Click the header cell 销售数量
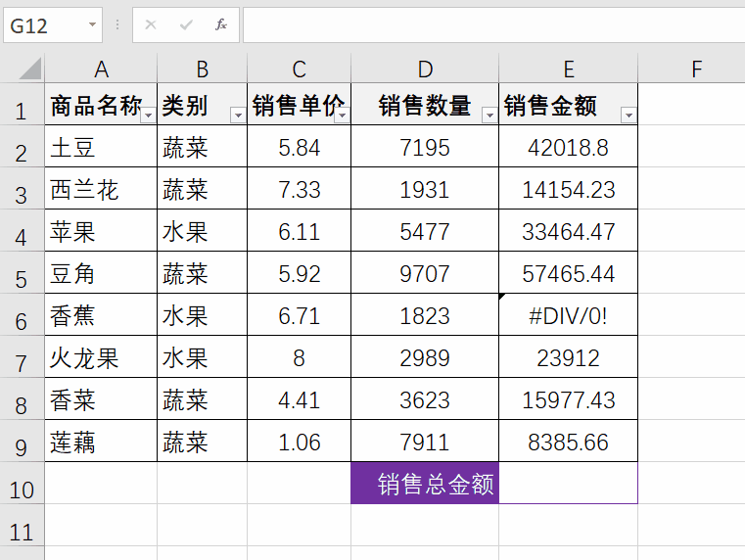Image resolution: width=745 pixels, height=560 pixels. pos(425,105)
